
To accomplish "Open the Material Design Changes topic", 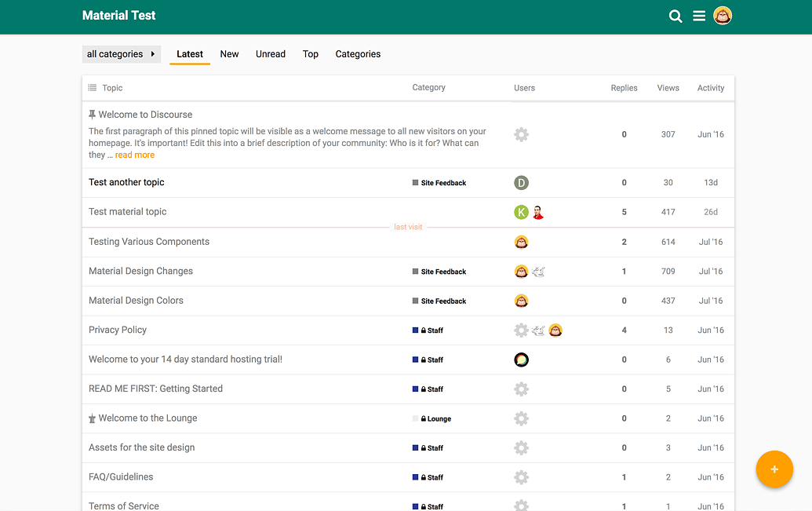I will click(140, 271).
